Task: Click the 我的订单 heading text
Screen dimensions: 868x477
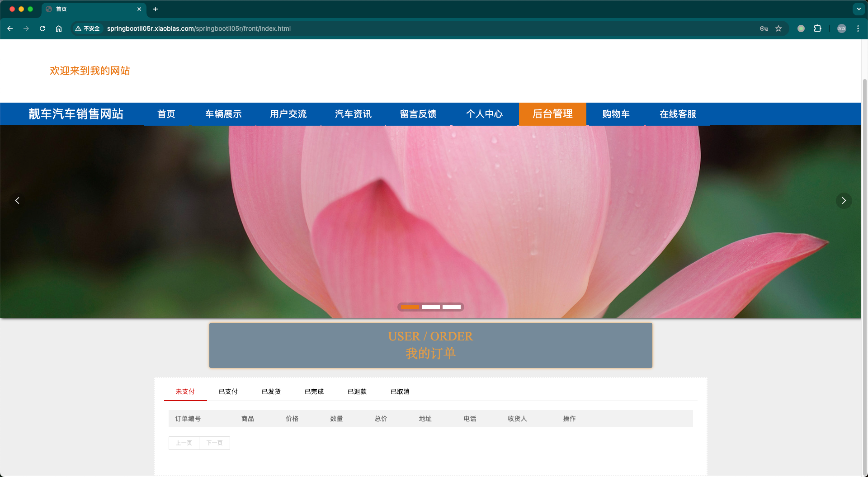Action: [x=430, y=353]
